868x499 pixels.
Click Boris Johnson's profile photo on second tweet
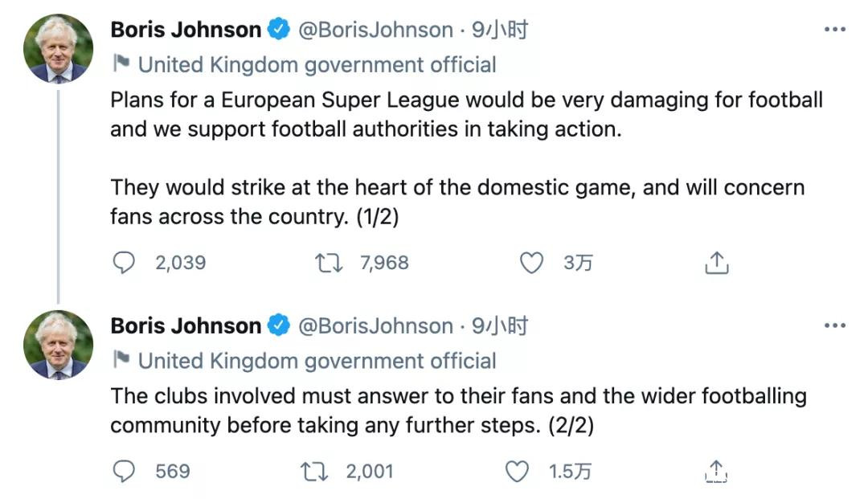(x=58, y=346)
